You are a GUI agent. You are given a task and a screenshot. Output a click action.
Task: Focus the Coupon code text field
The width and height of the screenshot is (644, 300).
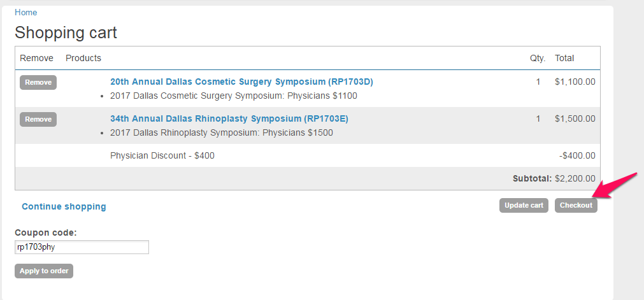(x=82, y=247)
